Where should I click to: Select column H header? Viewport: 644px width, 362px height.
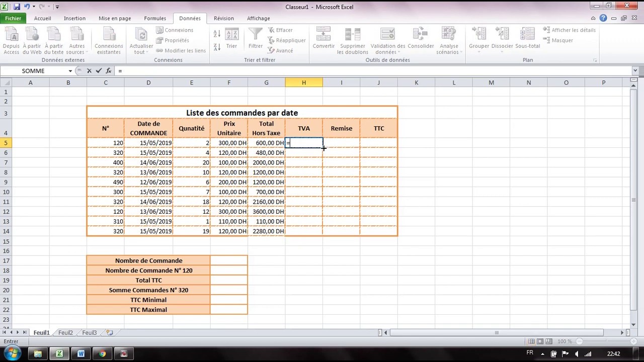point(304,82)
